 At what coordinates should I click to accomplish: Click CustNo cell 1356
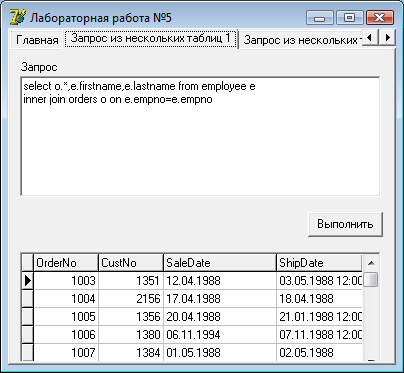[131, 317]
